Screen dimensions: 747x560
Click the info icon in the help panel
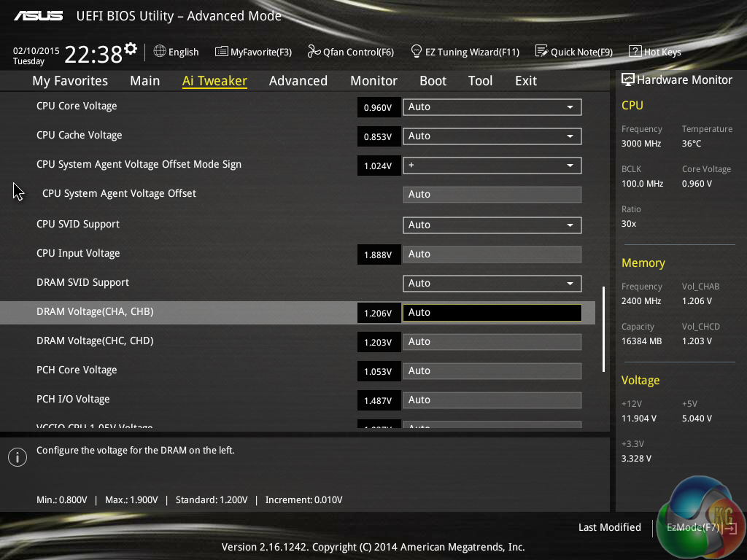[17, 456]
